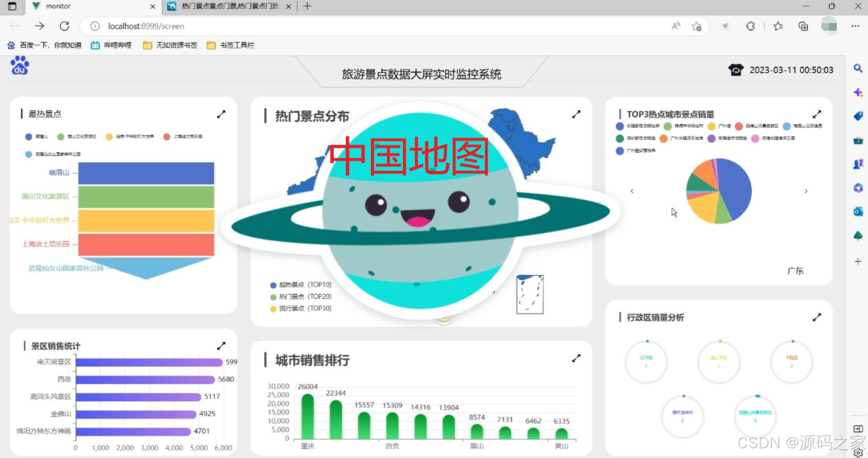This screenshot has width=868, height=458.
Task: Open the user profile avatar
Action: (829, 26)
